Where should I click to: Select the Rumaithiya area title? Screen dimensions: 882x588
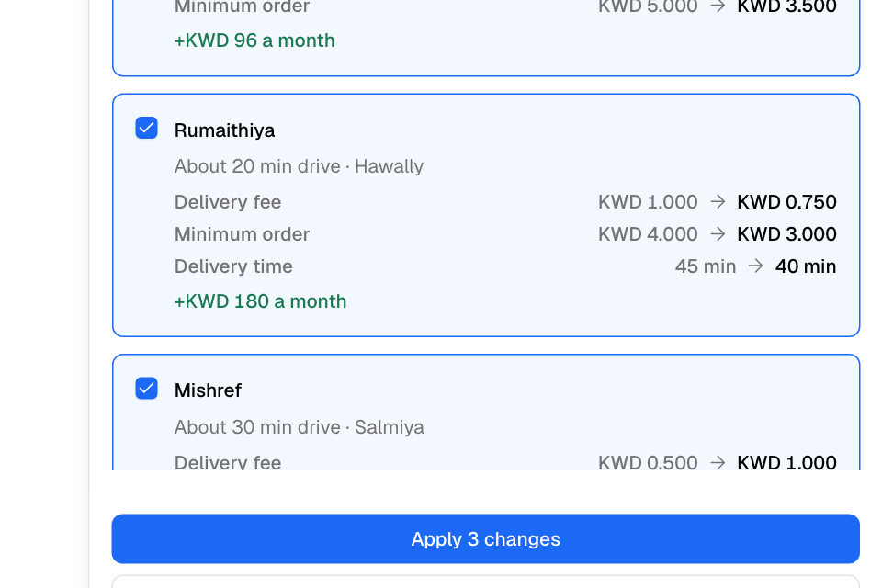[224, 130]
